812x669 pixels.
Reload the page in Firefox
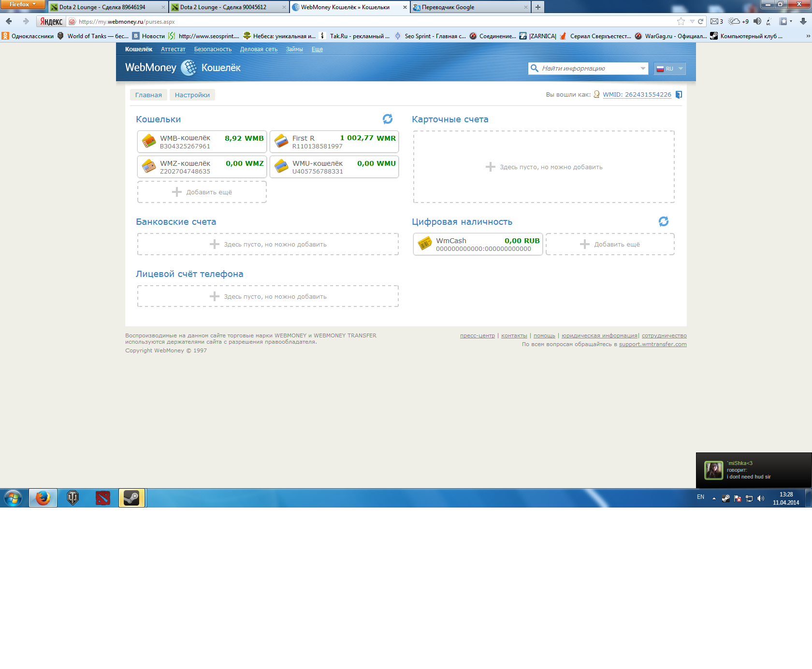700,21
